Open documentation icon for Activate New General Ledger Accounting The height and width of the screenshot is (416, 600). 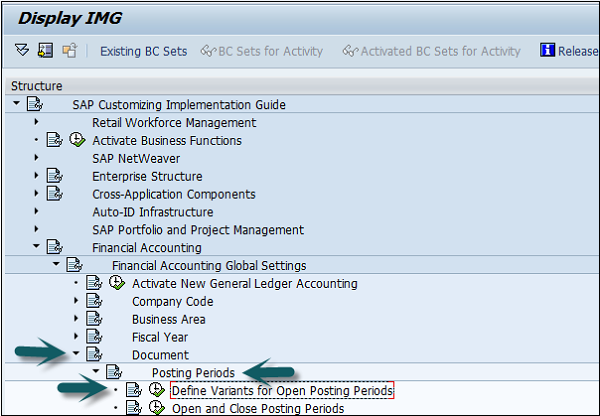[93, 284]
